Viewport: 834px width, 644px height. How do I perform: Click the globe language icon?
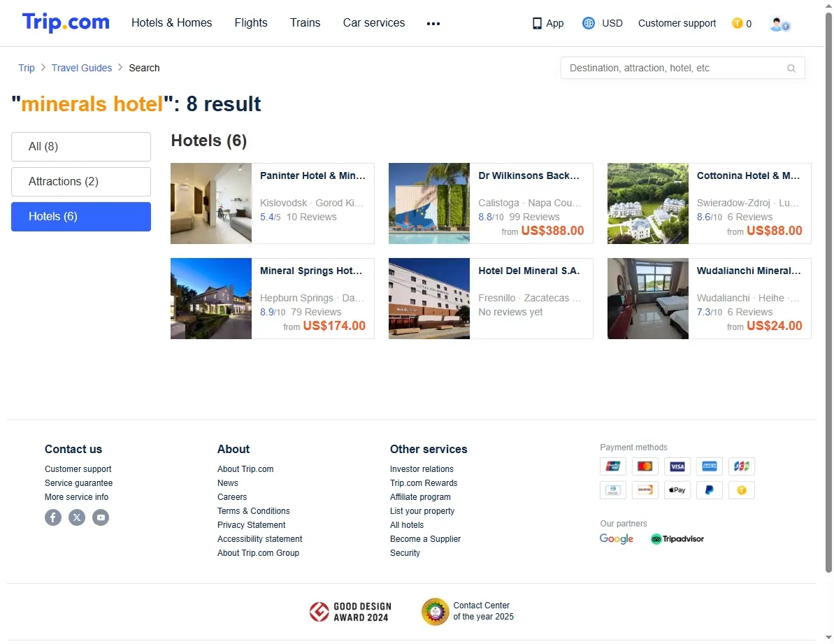click(x=588, y=23)
